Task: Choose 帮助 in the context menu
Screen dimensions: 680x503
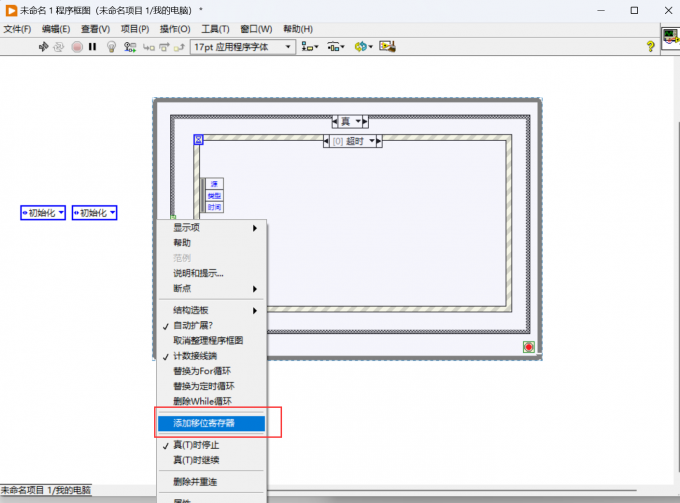Action: tap(212, 243)
